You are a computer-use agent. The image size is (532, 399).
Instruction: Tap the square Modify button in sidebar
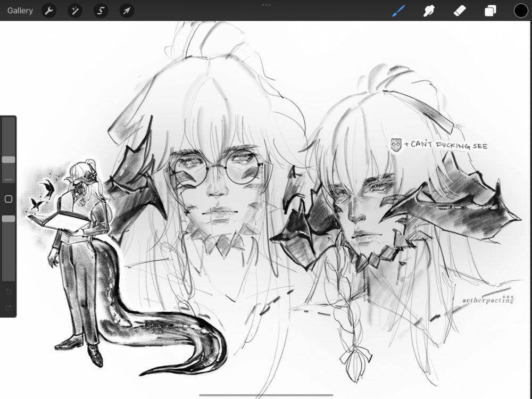[x=9, y=199]
